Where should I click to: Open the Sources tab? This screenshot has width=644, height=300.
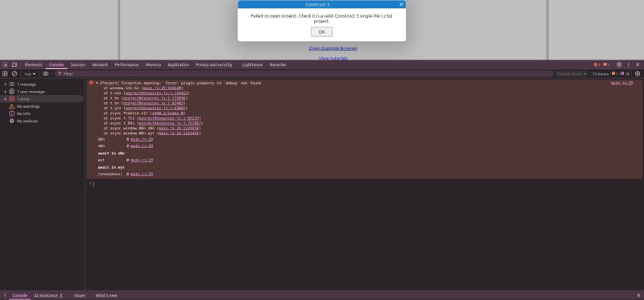pyautogui.click(x=77, y=65)
